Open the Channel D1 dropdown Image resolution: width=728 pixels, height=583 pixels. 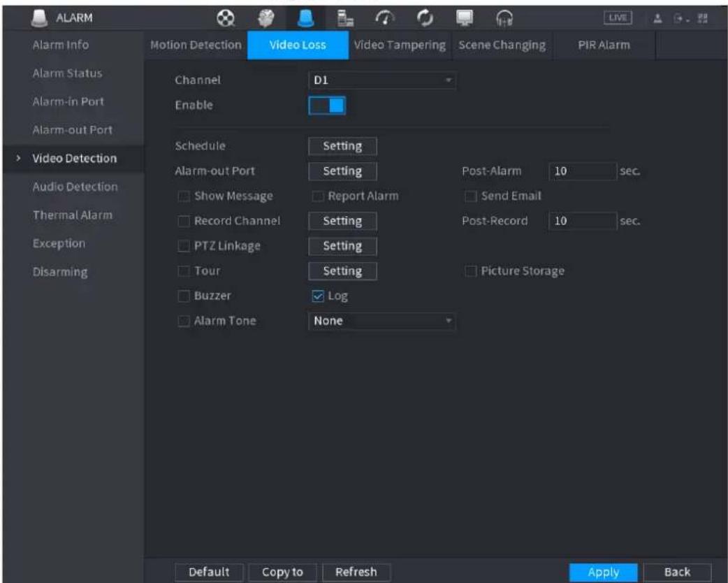[x=381, y=80]
